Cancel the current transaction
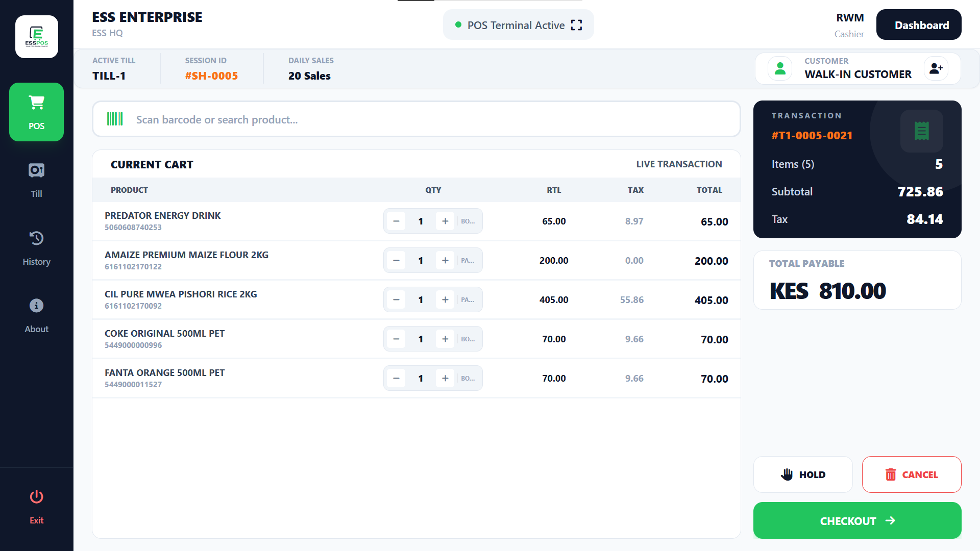980x551 pixels. (912, 474)
